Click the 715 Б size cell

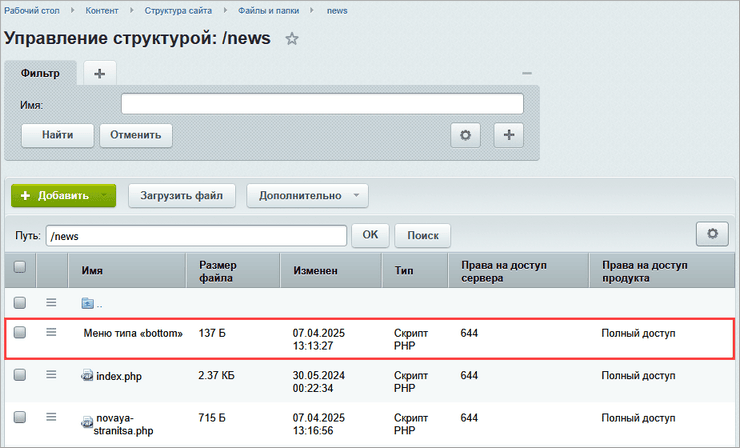point(212,418)
